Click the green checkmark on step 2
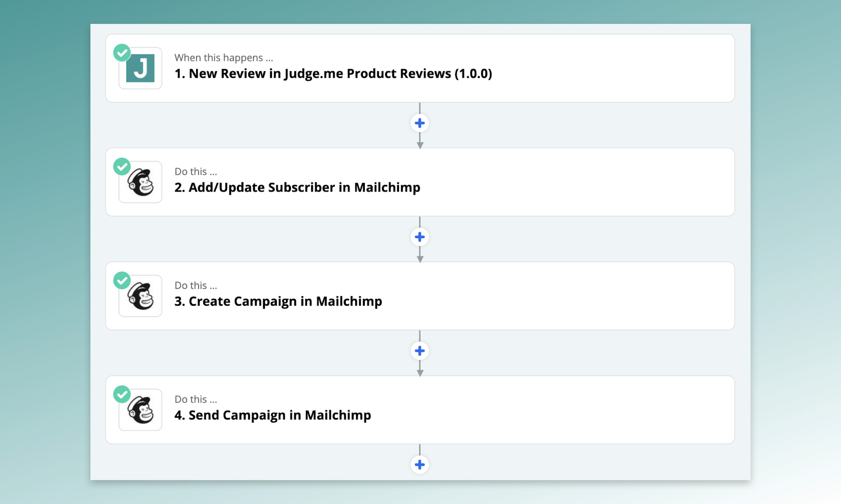 (x=122, y=167)
